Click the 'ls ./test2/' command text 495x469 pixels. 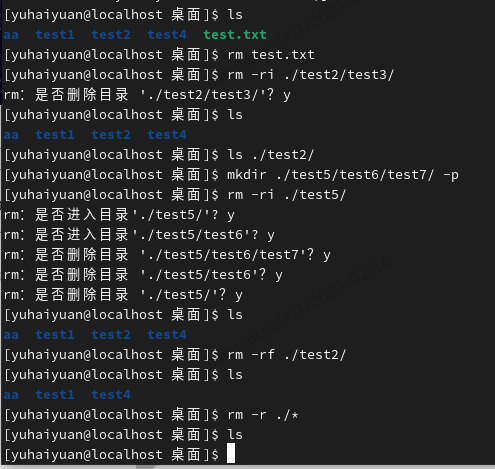point(271,155)
